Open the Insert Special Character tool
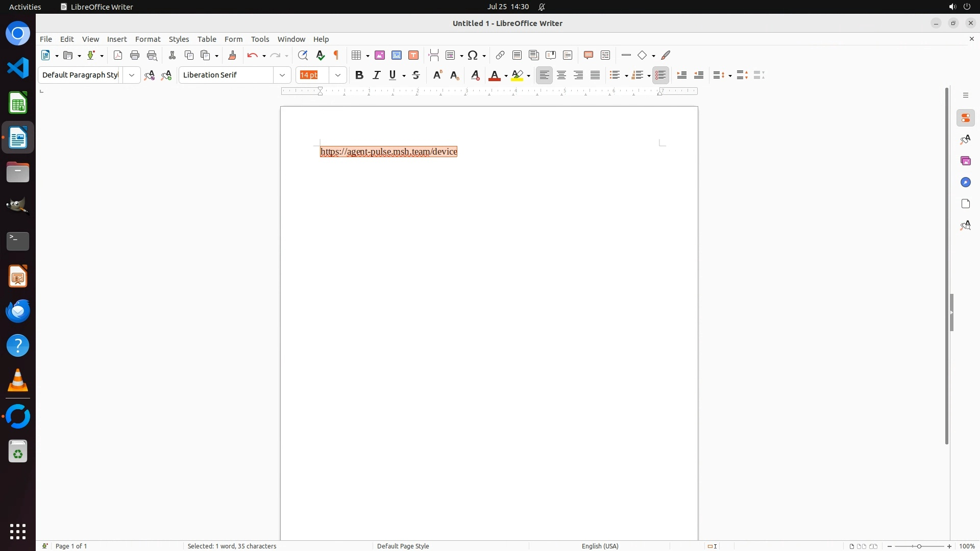Image resolution: width=980 pixels, height=551 pixels. click(473, 55)
